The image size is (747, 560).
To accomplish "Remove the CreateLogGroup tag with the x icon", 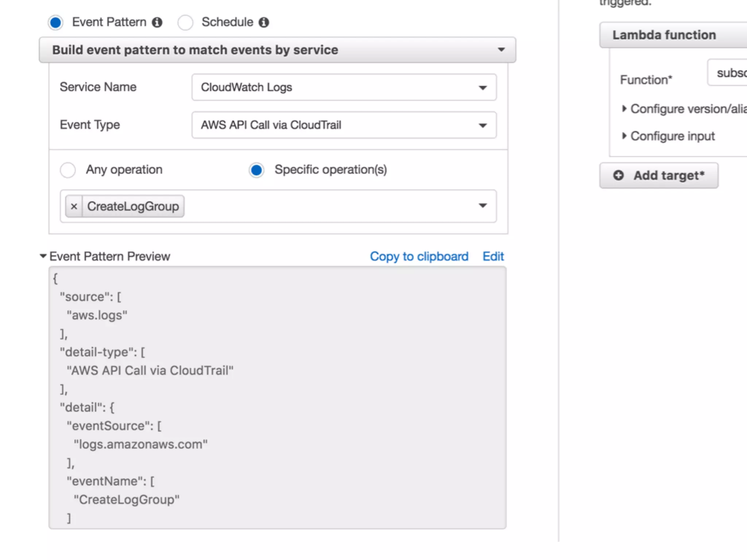I will [x=74, y=207].
